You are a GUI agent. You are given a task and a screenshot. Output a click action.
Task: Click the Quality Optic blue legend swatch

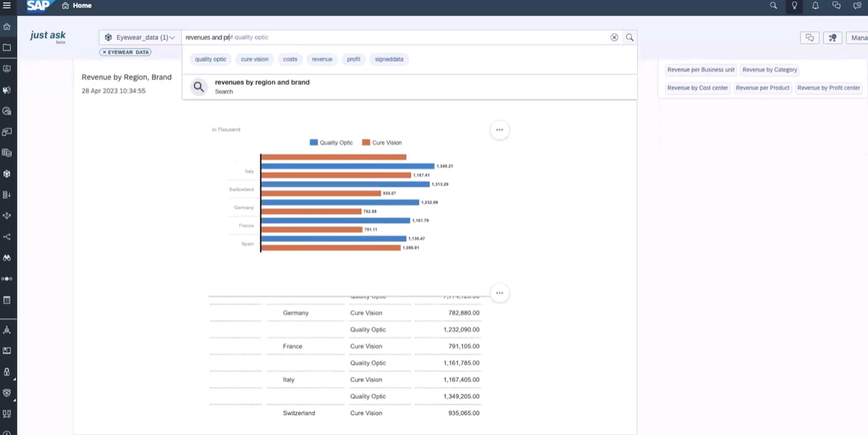point(314,142)
